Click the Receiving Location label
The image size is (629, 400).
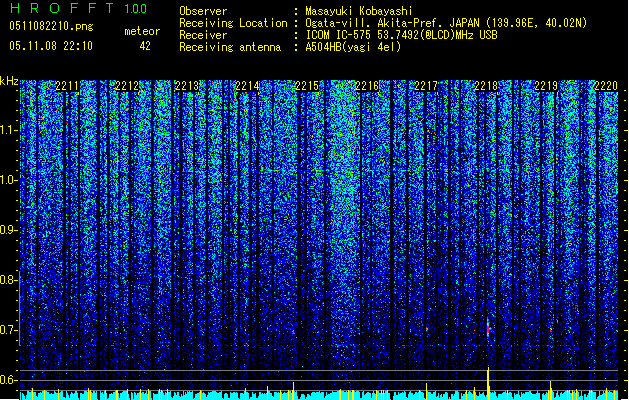click(233, 23)
